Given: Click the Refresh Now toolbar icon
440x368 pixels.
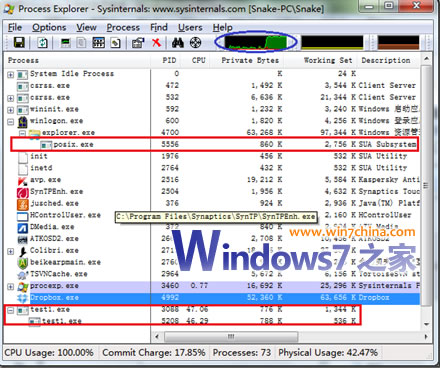Looking at the screenshot, I should [42, 42].
